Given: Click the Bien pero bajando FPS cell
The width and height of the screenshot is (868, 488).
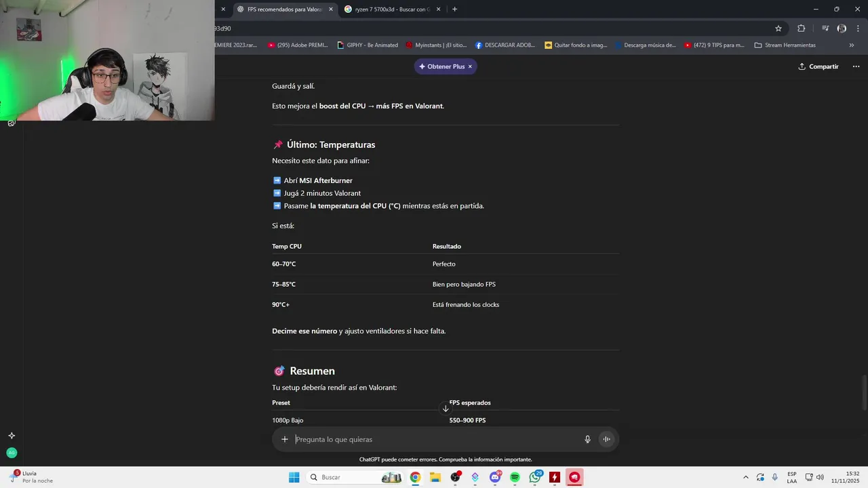Looking at the screenshot, I should (464, 284).
